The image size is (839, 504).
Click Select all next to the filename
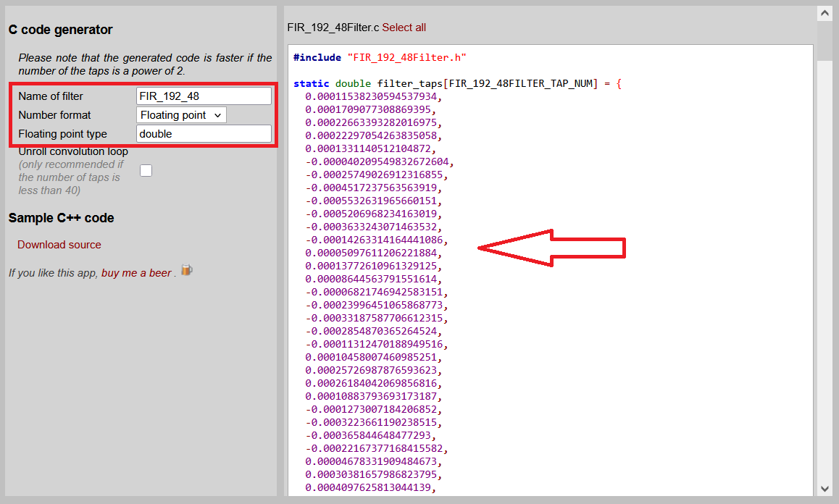point(404,28)
